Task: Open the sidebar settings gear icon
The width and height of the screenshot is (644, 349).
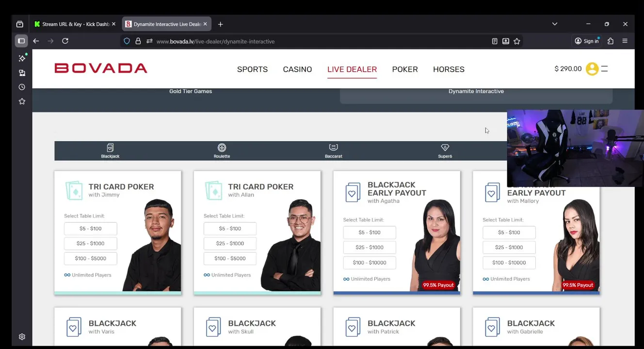Action: (x=22, y=337)
